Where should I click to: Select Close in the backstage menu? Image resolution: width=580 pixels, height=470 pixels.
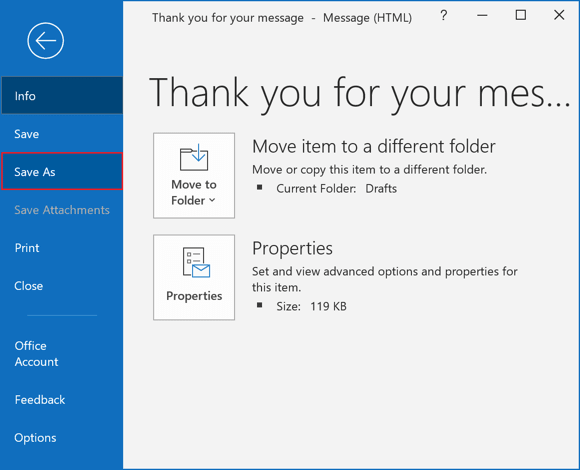click(62, 286)
